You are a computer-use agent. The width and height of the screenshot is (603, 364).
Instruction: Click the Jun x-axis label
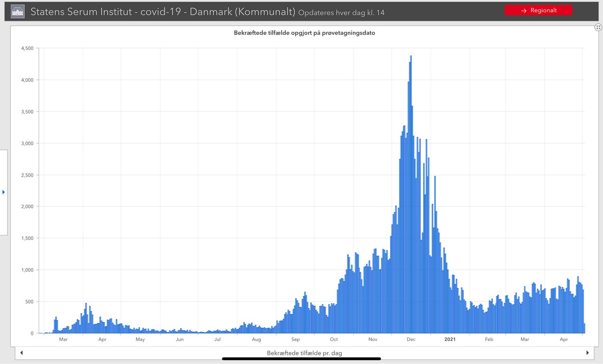[179, 339]
